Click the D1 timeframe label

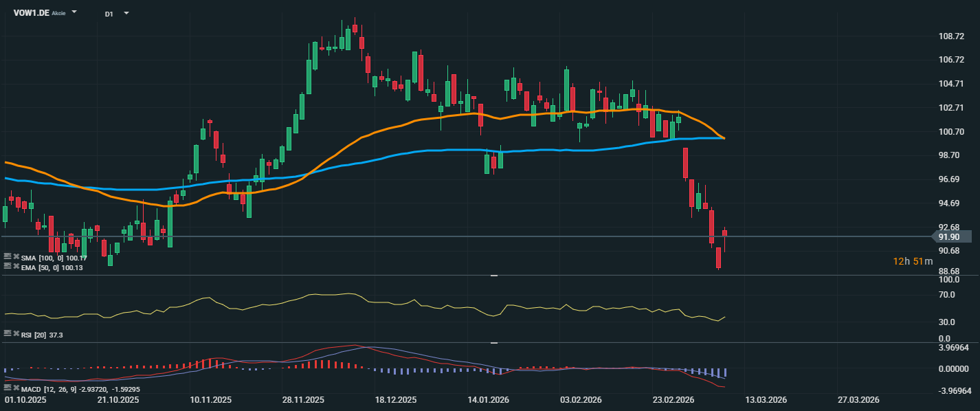(x=109, y=14)
